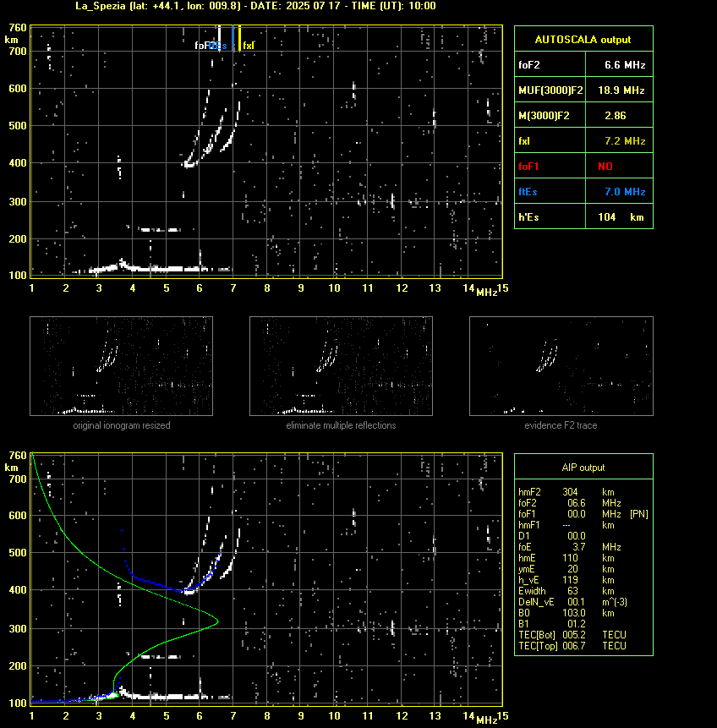
Task: Click the foF2 value 6.6 MHz
Action: tap(625, 64)
